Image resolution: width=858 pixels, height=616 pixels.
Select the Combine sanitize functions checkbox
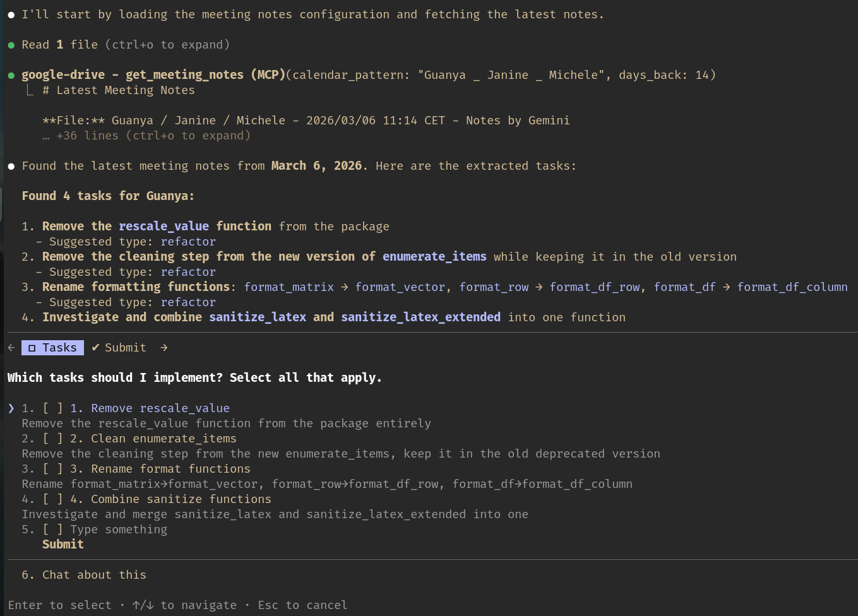tap(53, 499)
